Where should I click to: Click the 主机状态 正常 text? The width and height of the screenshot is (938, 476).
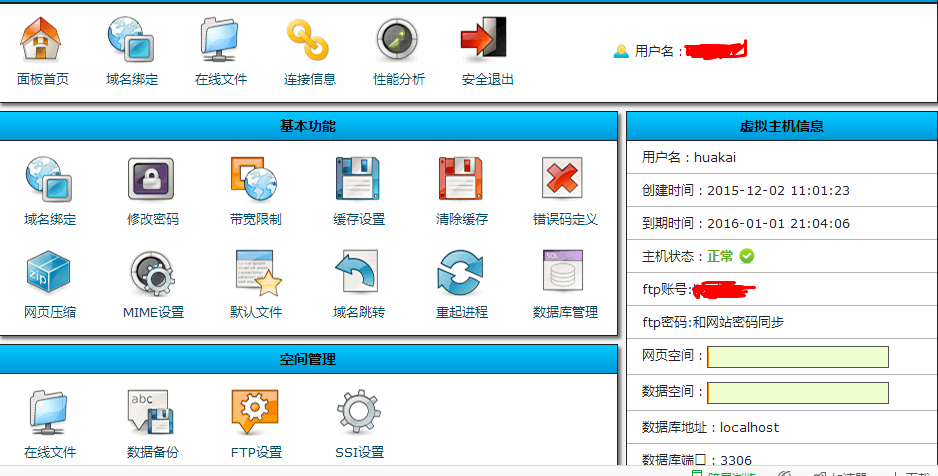(720, 257)
